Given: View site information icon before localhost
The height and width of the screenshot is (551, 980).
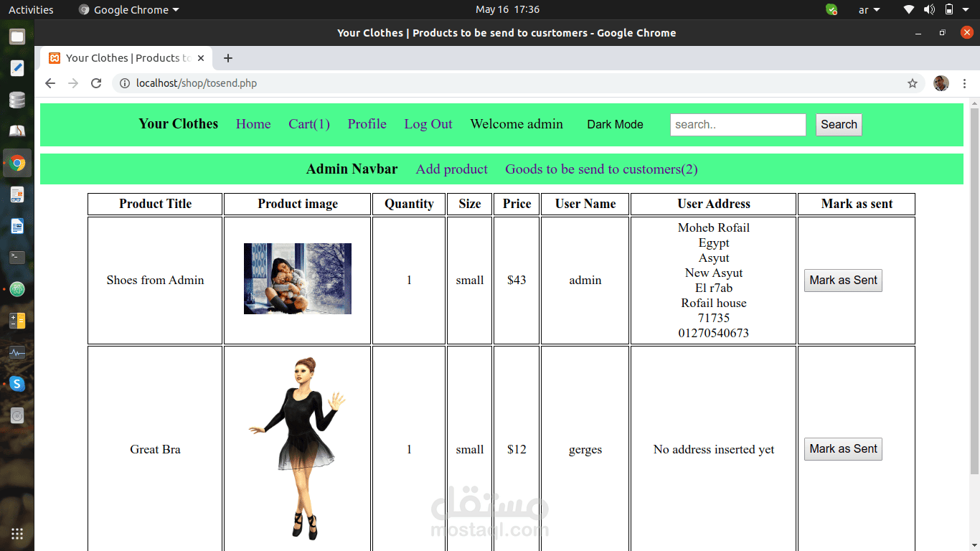Looking at the screenshot, I should [125, 83].
